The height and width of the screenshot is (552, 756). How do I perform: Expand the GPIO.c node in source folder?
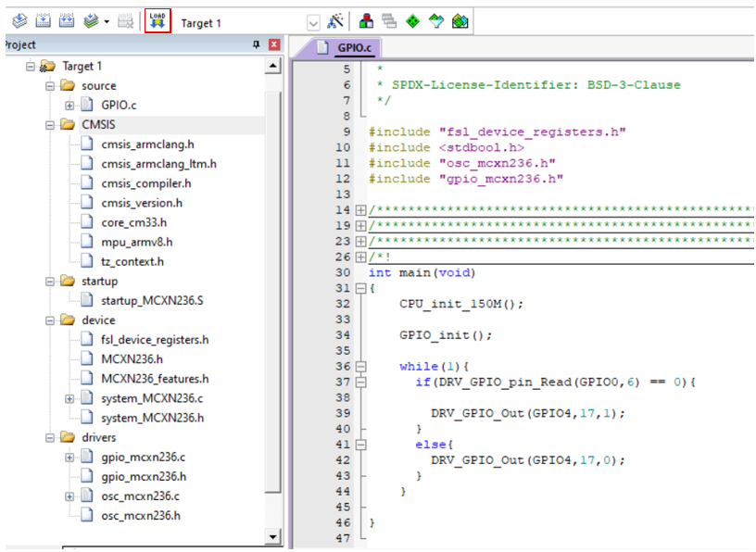(x=69, y=106)
